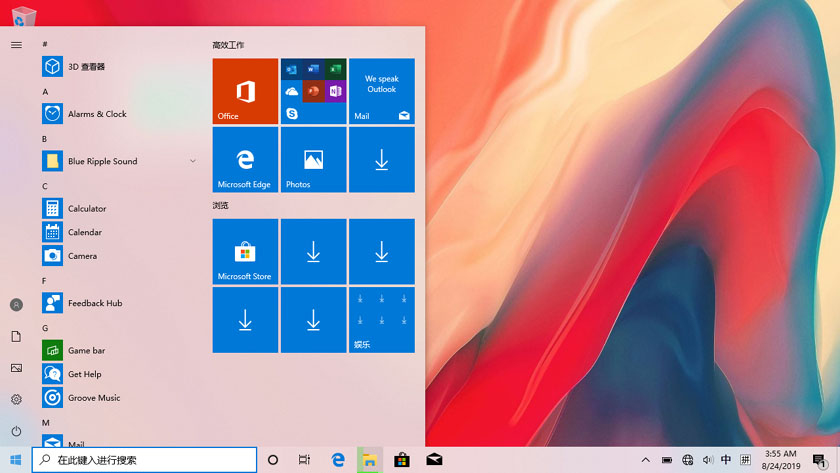
Task: Open the Office tile
Action: coord(245,91)
